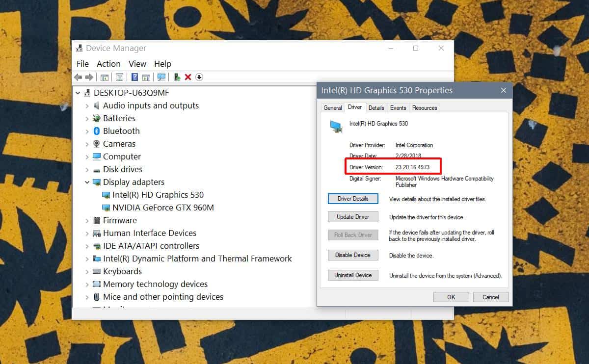Viewport: 589px width, 364px height.
Task: Click the display adapter icon in Properties dialog
Action: [x=336, y=127]
